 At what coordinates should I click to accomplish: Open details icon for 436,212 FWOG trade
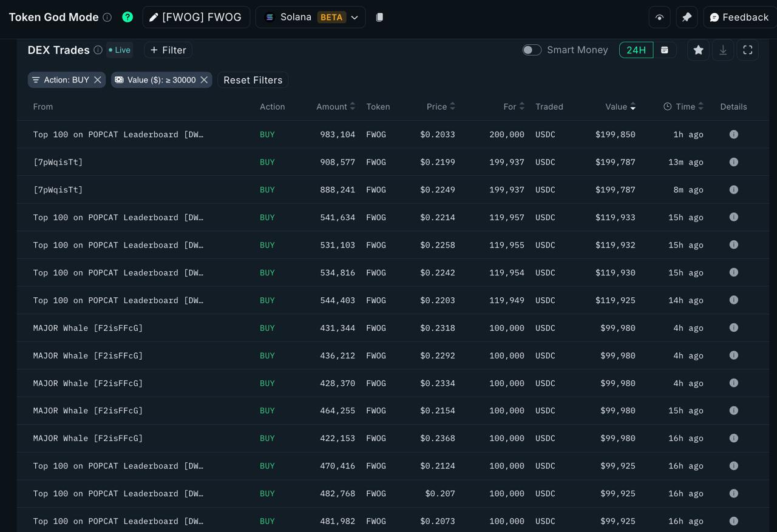(734, 355)
